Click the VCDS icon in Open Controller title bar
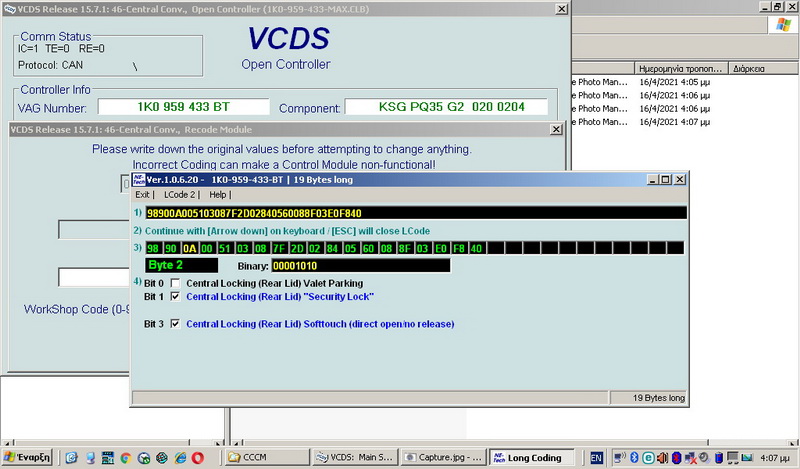800x469 pixels. [10, 9]
